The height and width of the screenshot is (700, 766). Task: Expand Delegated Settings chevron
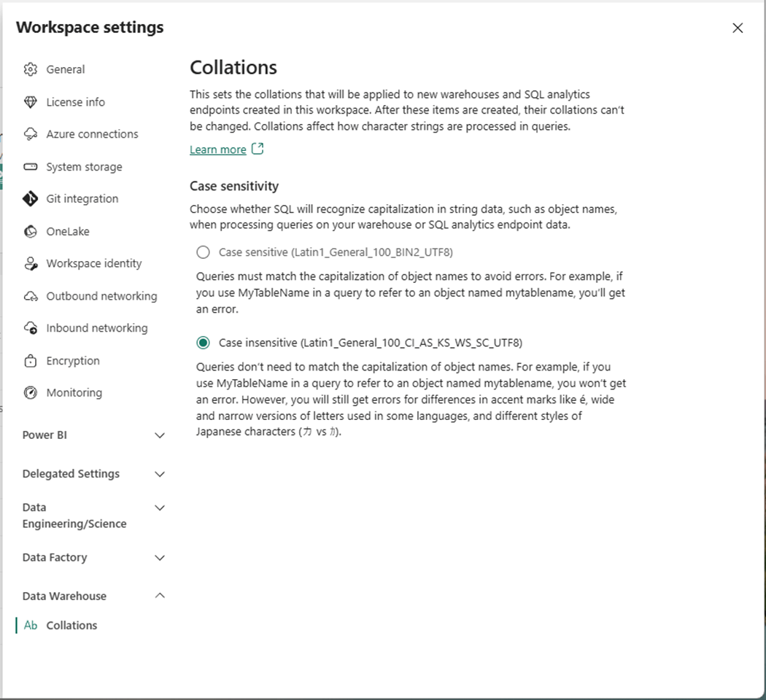coord(160,474)
